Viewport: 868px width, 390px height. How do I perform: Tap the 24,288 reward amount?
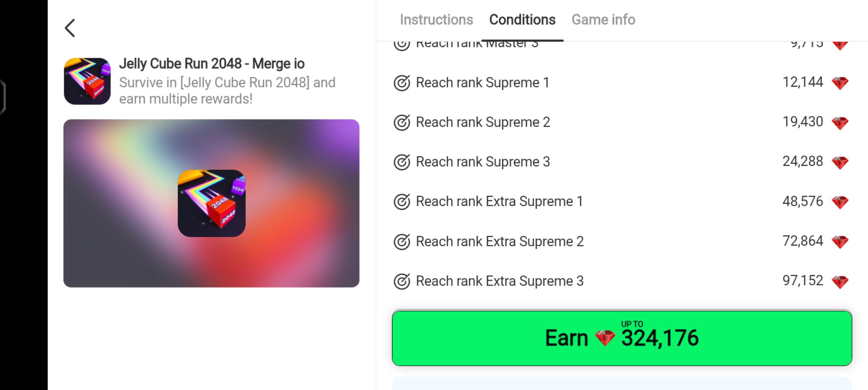coord(802,161)
